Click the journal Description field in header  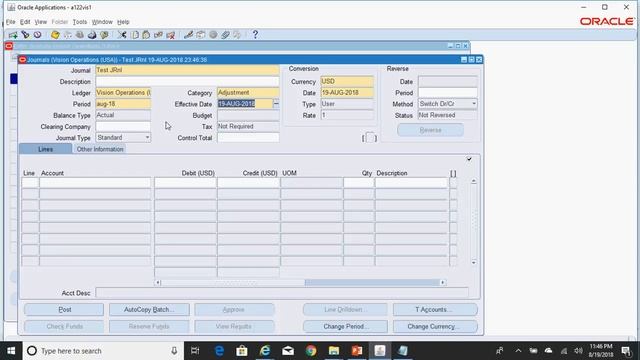(187, 82)
